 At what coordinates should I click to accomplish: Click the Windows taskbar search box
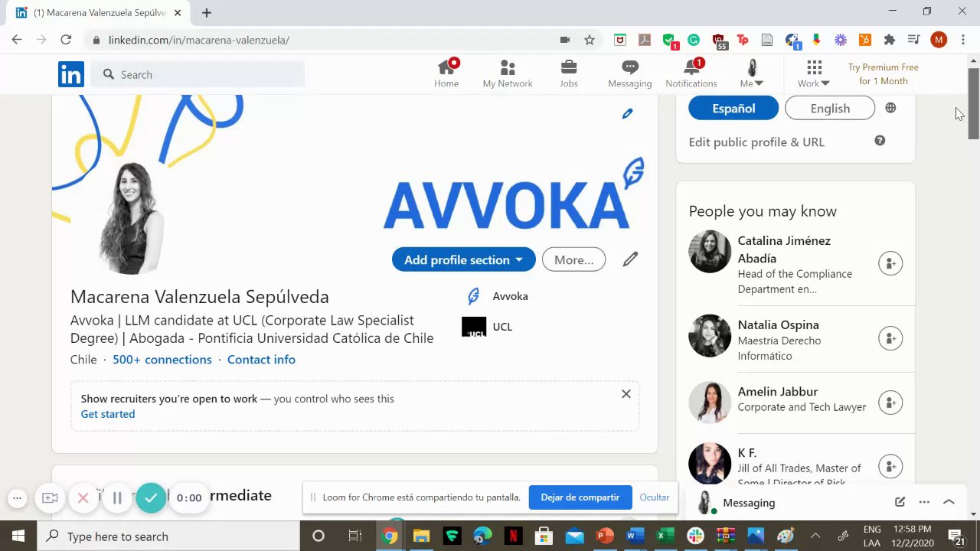click(x=168, y=536)
